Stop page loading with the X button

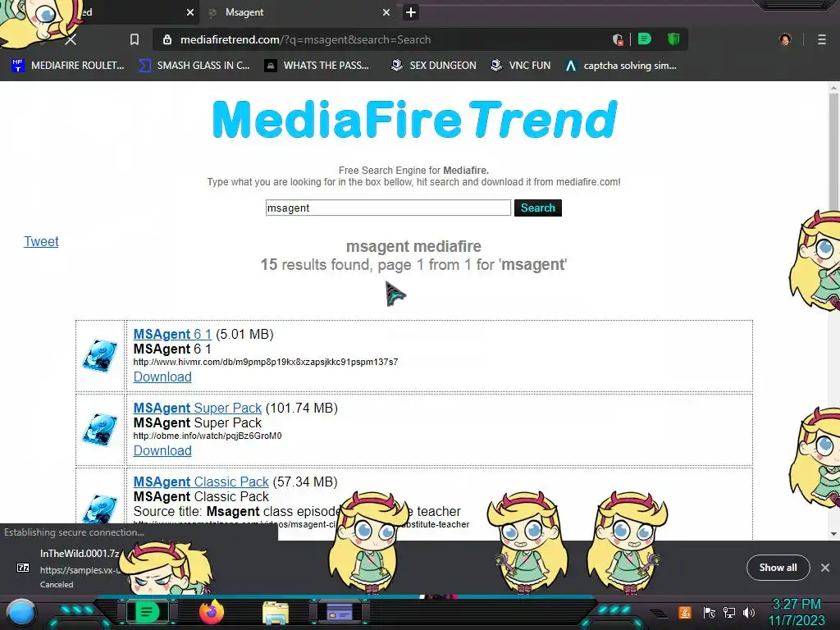[71, 39]
